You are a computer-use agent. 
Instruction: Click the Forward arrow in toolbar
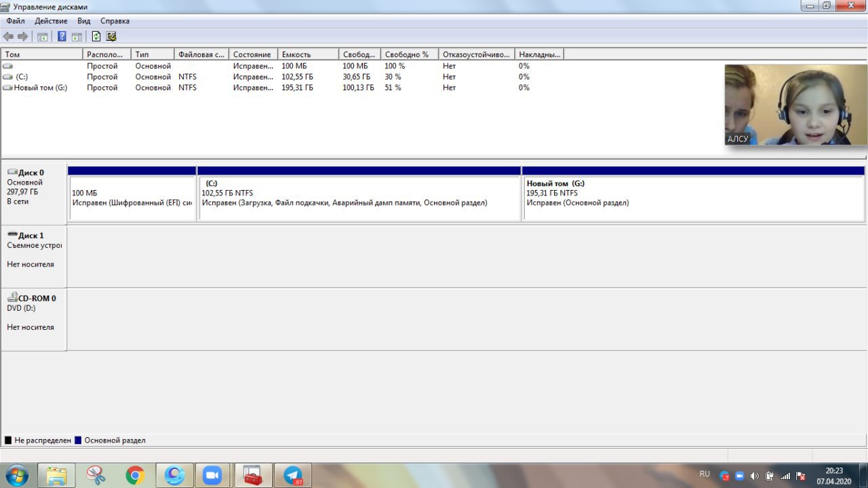(x=23, y=37)
